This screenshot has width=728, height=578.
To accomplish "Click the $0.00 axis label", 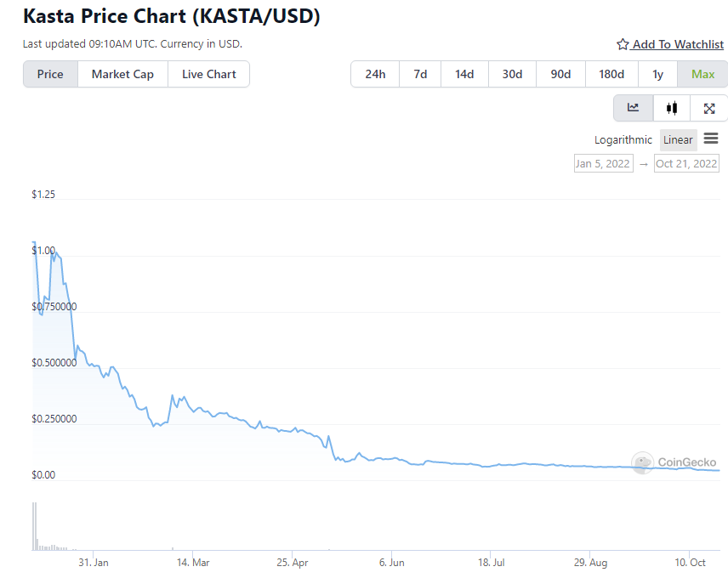I will pyautogui.click(x=43, y=475).
